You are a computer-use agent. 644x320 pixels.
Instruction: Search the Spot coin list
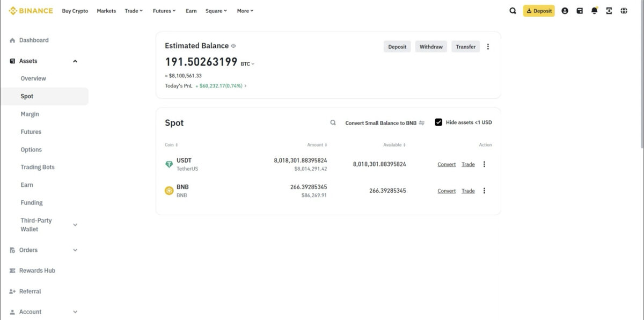tap(333, 123)
